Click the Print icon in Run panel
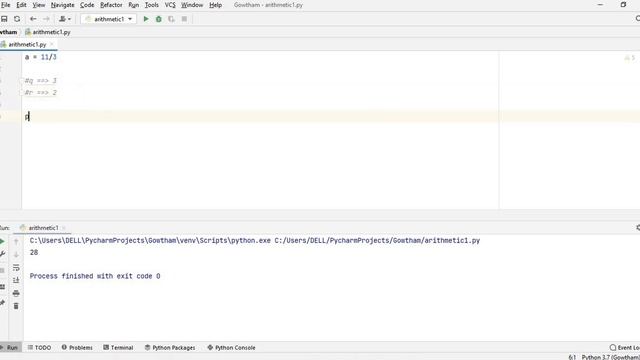 tap(16, 293)
